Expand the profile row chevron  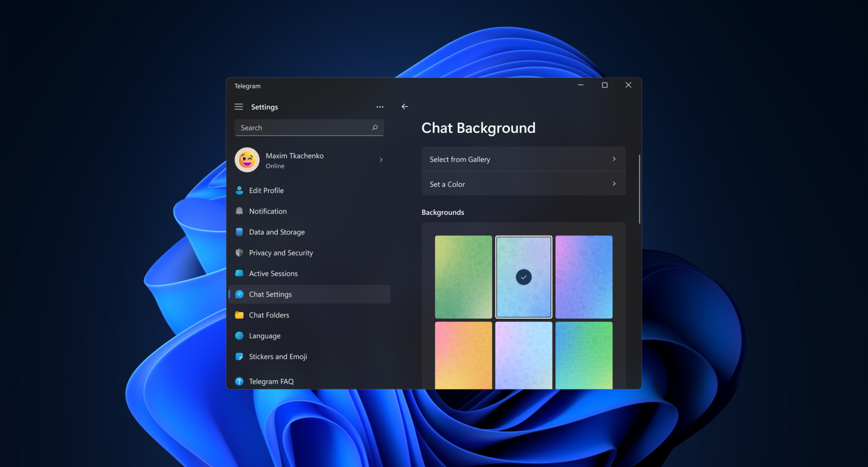click(x=381, y=160)
